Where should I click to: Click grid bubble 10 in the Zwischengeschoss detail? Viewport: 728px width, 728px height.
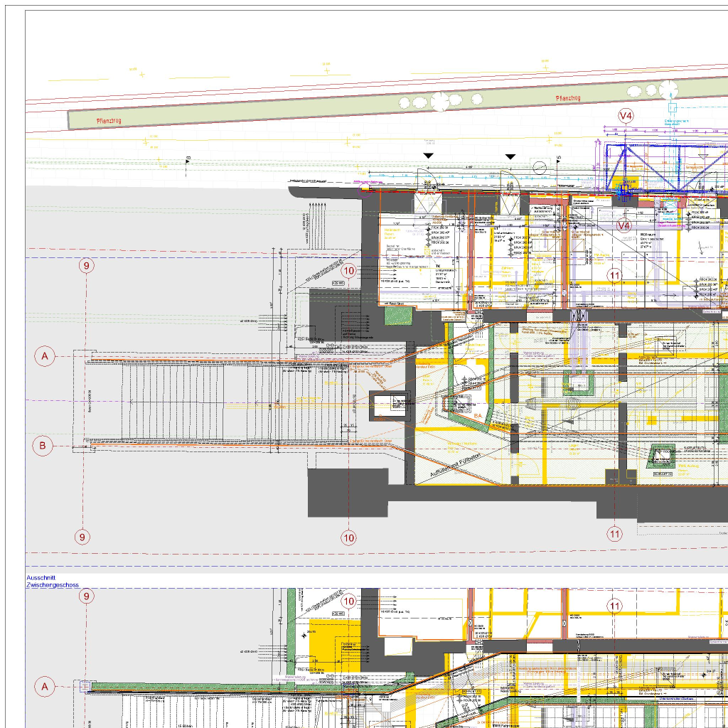point(348,601)
